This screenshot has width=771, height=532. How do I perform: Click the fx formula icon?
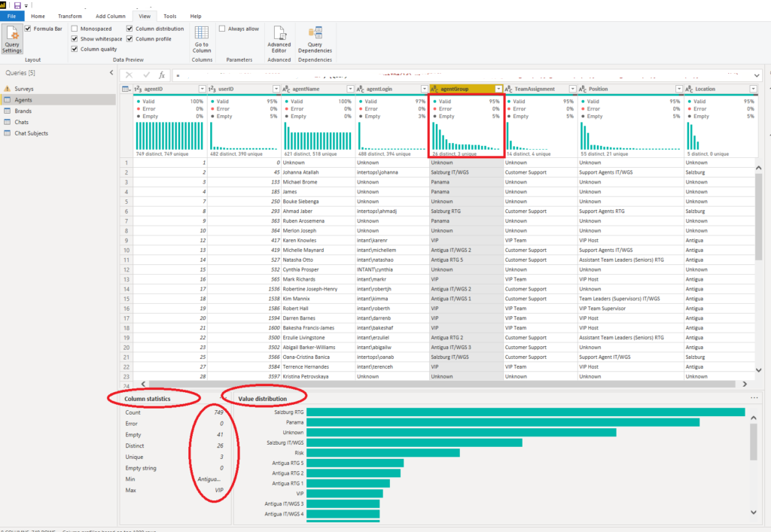[x=162, y=75]
